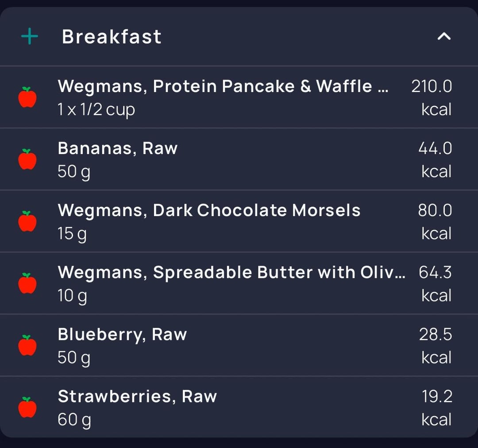Click the apple icon next to Bananas, Raw
This screenshot has height=448, width=478.
coord(27,159)
